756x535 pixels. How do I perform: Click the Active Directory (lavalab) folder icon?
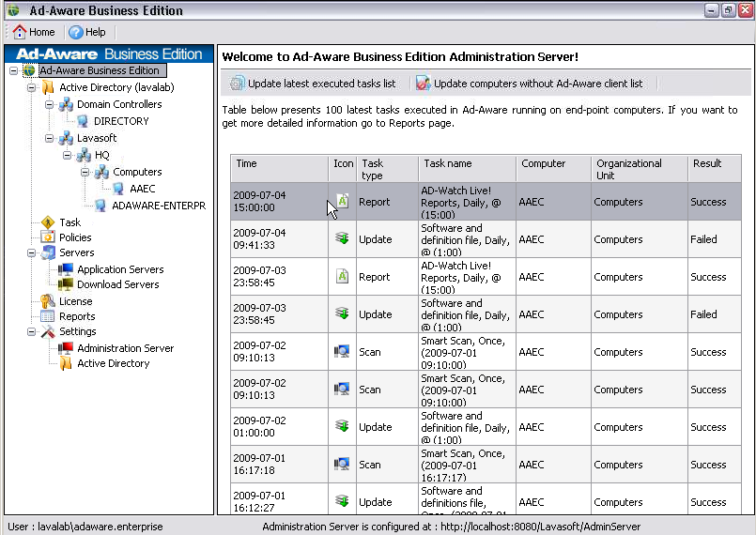pos(48,87)
